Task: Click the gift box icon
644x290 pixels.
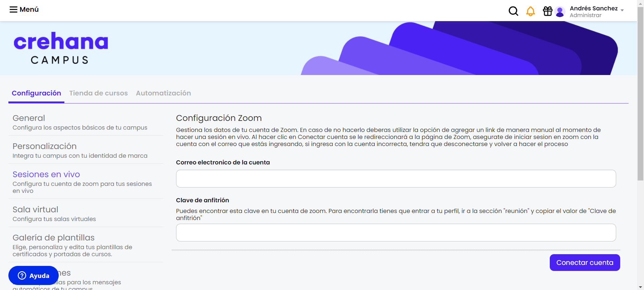Action: 548,11
